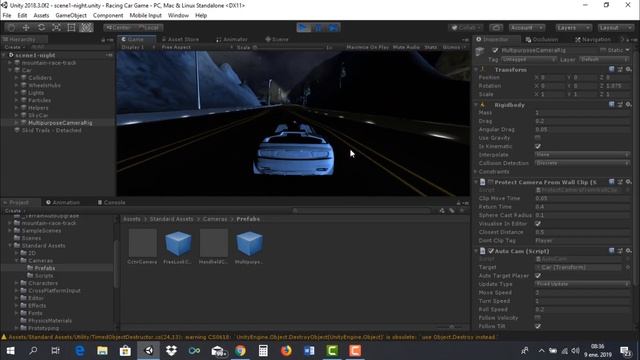Screen dimensions: 640x360
Task: Click the Step frame button
Action: click(333, 27)
